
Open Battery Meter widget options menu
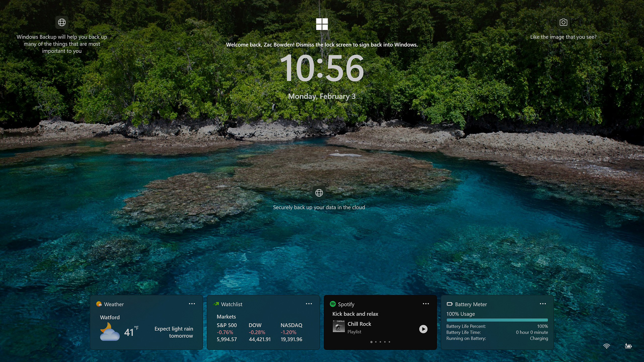coord(543,304)
